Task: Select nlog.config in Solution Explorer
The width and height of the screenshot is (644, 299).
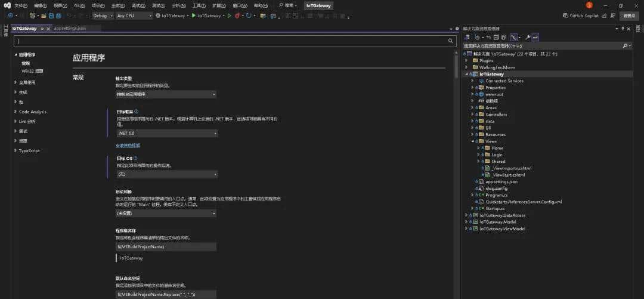Action: pyautogui.click(x=496, y=189)
